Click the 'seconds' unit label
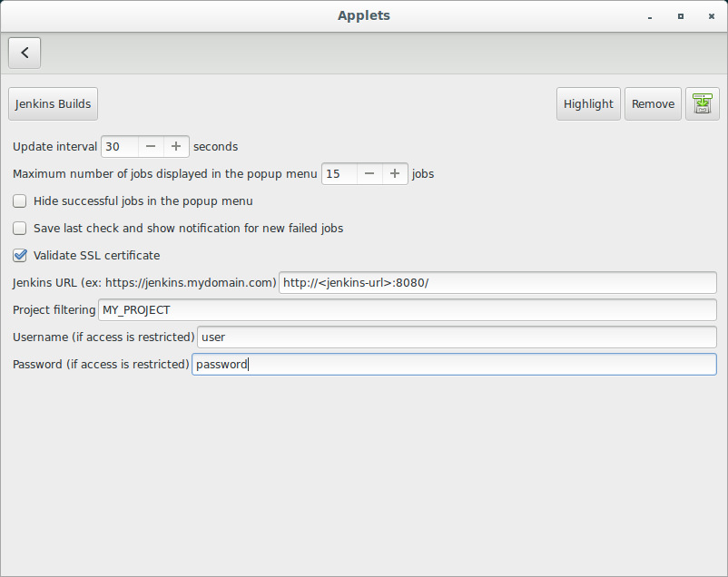 [215, 147]
